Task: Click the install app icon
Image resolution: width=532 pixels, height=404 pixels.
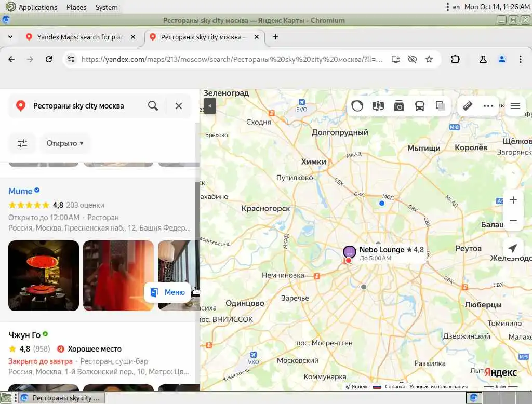Action: (x=395, y=59)
